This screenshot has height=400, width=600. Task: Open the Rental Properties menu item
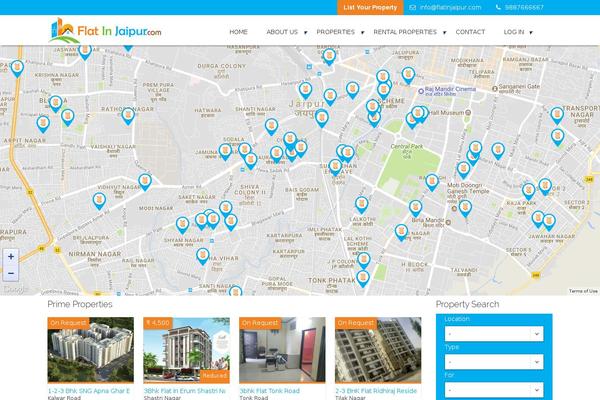(405, 32)
